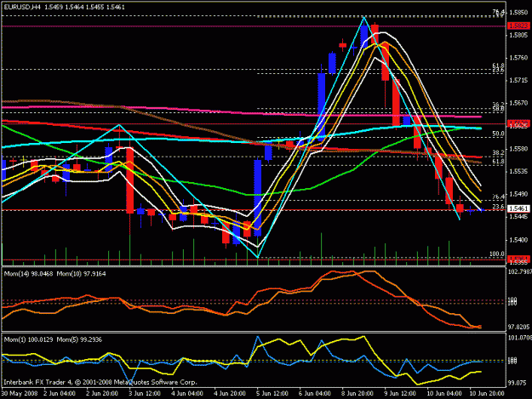Click the 8 Jun 20:00 time label
The image size is (532, 399).
[x=357, y=394]
